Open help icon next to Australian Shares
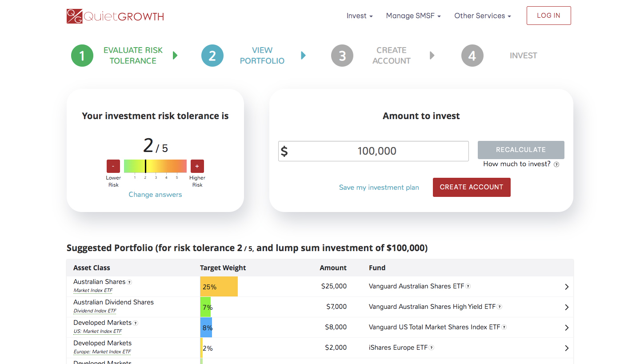 [129, 282]
